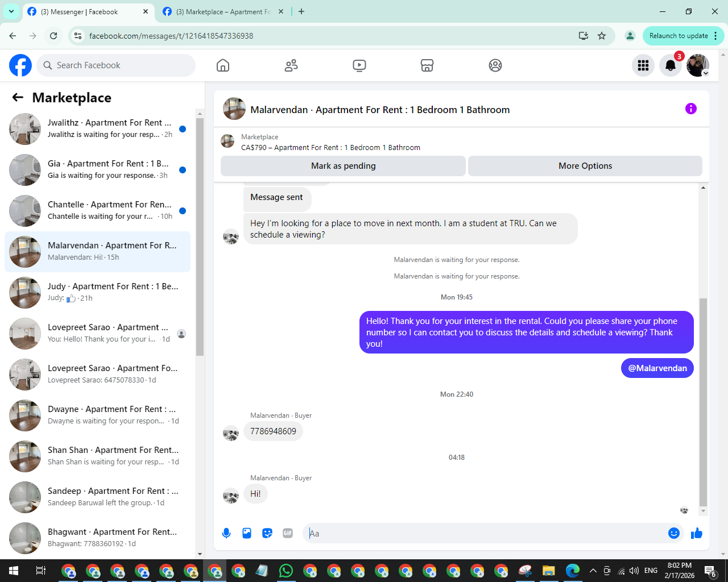
Task: View site information icon in address bar
Action: tap(78, 36)
